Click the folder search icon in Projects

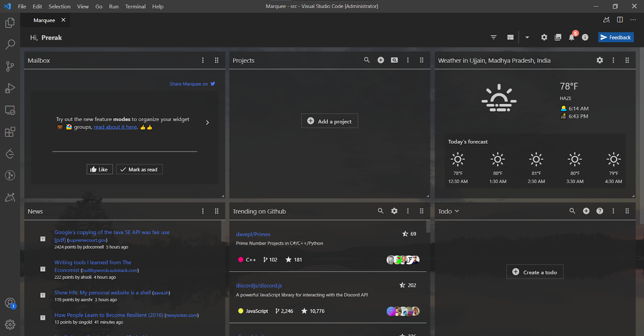[394, 60]
